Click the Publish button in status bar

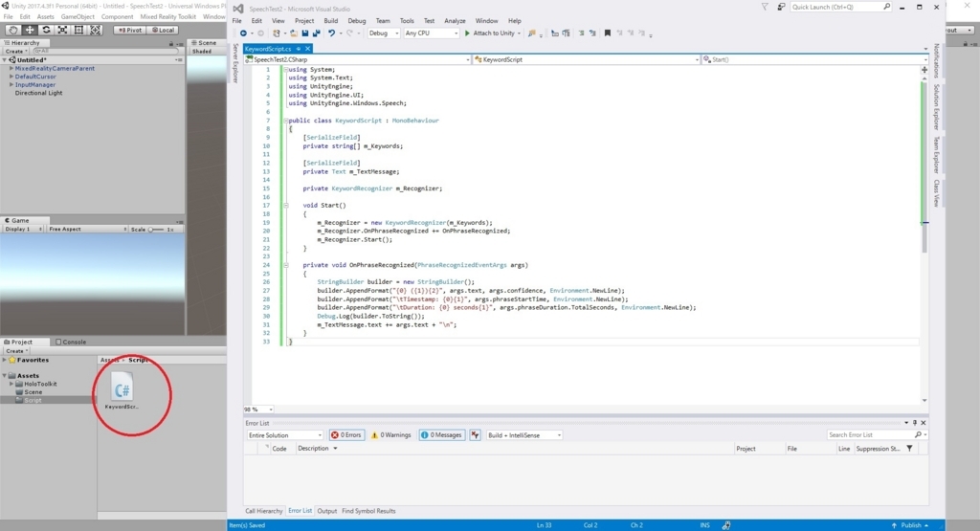[910, 525]
